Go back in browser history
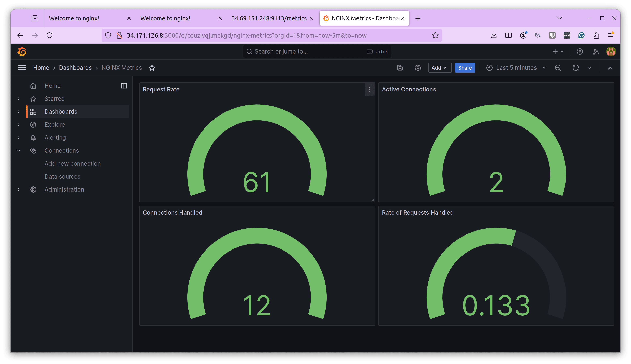 pos(20,35)
